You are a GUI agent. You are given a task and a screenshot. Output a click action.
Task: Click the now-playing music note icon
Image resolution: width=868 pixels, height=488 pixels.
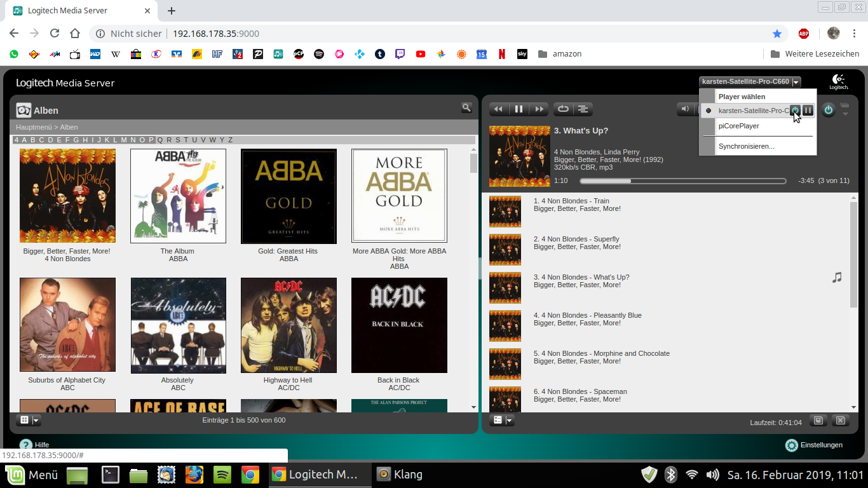tap(837, 278)
